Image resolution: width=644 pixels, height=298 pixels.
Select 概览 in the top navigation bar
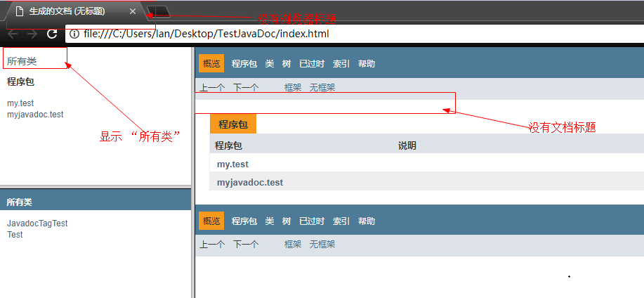(x=211, y=64)
